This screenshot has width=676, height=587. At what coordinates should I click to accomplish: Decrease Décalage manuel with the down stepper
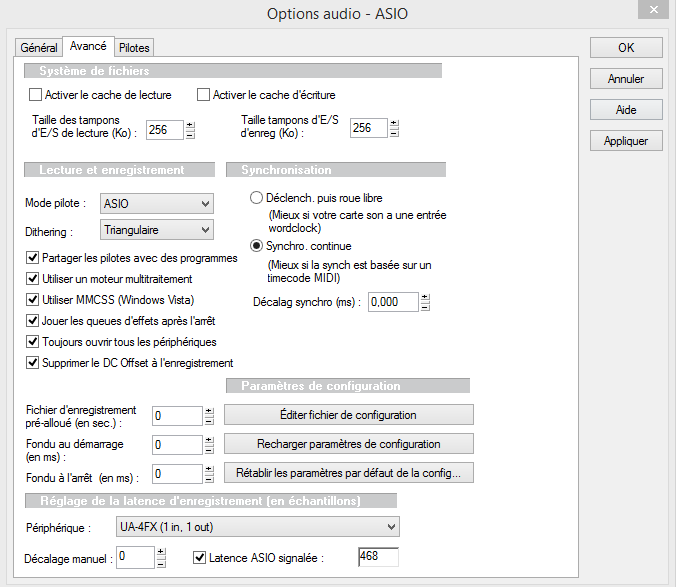point(161,562)
